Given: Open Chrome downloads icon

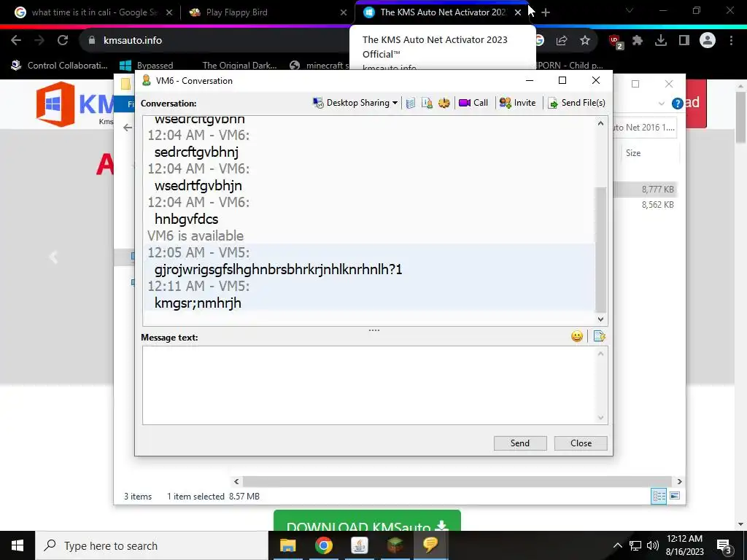Looking at the screenshot, I should tap(661, 41).
